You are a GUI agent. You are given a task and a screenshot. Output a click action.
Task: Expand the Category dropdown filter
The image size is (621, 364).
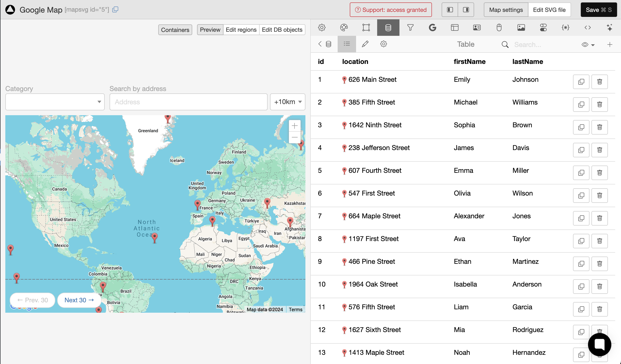tap(99, 101)
